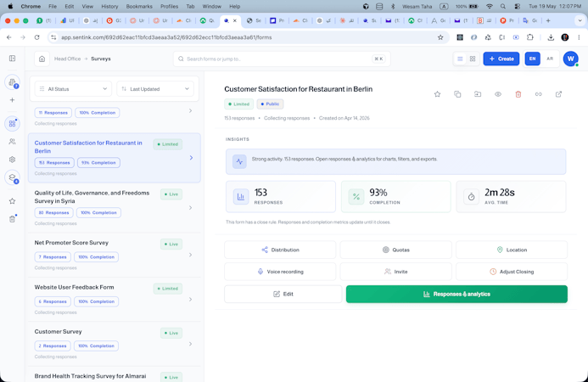Delete the survey with red trash icon
588x382 pixels.
518,94
